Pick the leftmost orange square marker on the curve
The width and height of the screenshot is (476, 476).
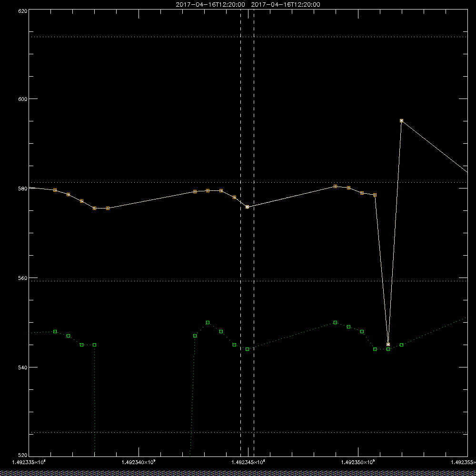55,190
